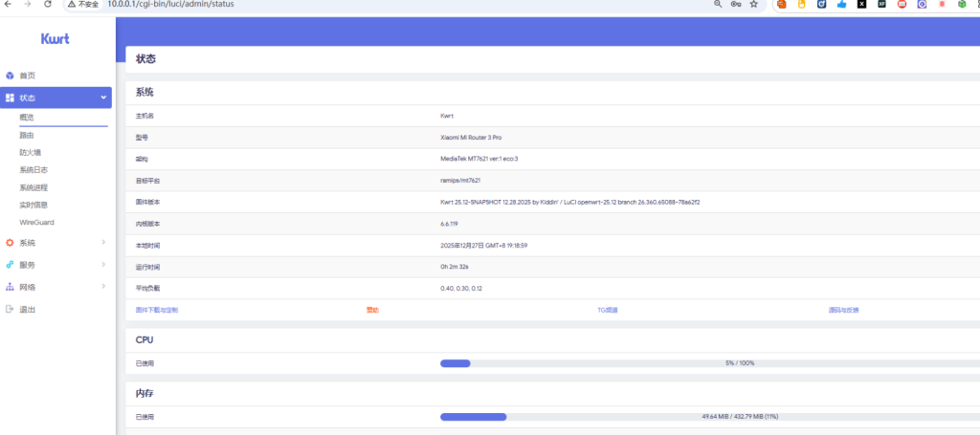This screenshot has height=435, width=980.
Task: Expand the 网络 submenu arrow
Action: [103, 287]
